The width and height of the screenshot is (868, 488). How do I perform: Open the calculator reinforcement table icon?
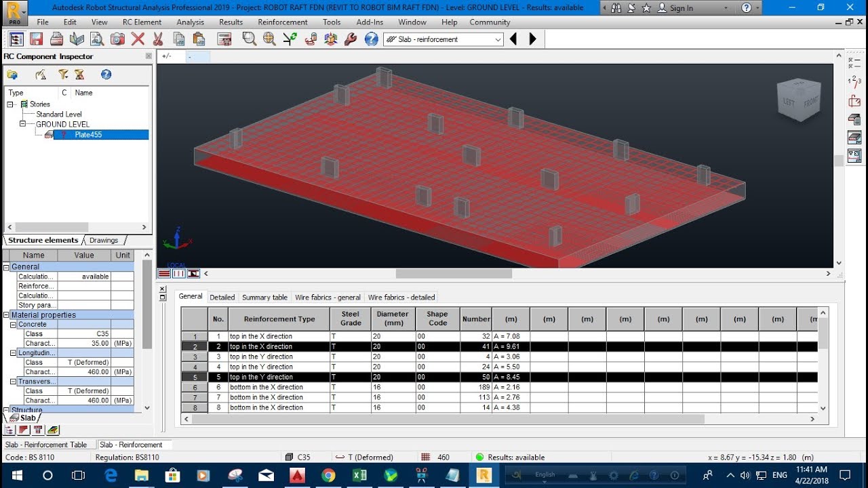pyautogui.click(x=224, y=39)
